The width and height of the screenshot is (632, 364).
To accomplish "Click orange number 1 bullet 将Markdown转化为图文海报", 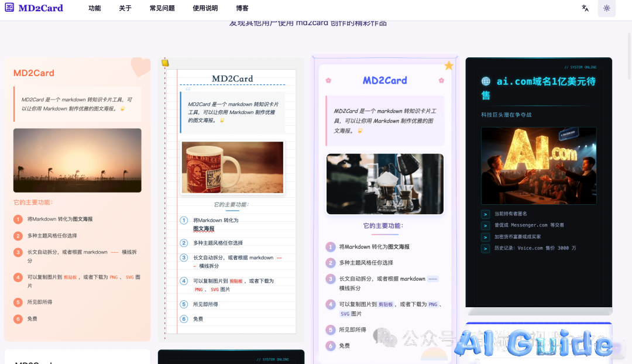I will [18, 219].
